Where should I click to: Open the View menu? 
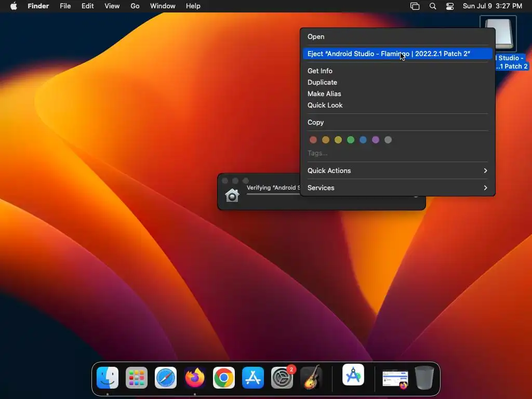pyautogui.click(x=112, y=6)
